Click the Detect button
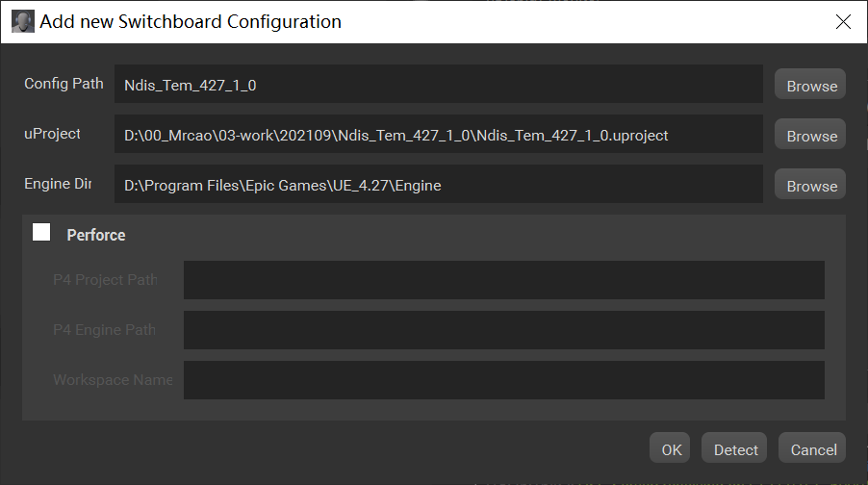 pyautogui.click(x=734, y=447)
